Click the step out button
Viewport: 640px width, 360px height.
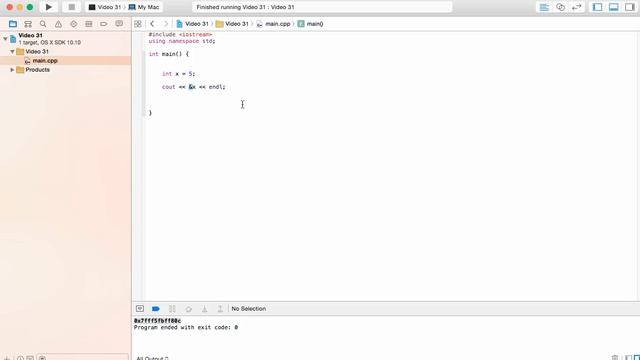click(x=220, y=309)
